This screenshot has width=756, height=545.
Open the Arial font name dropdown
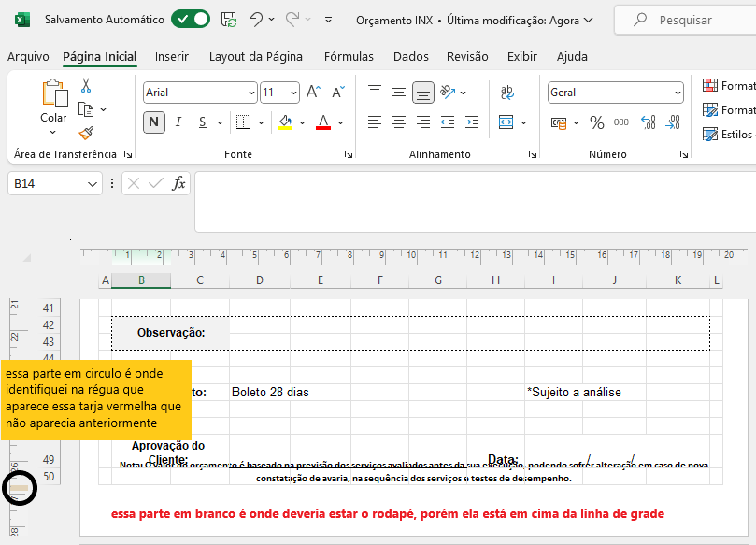pyautogui.click(x=251, y=93)
